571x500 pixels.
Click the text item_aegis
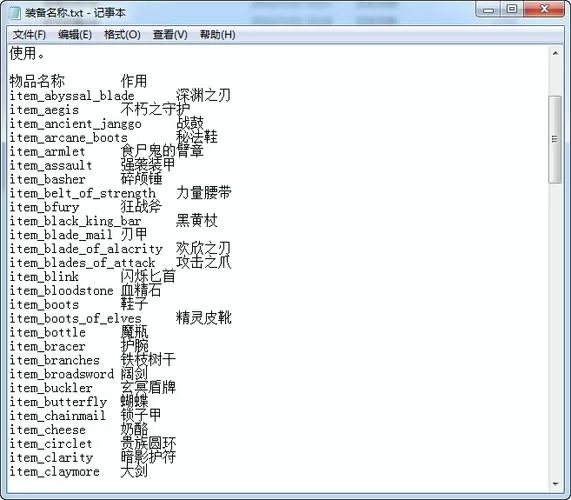tap(44, 110)
